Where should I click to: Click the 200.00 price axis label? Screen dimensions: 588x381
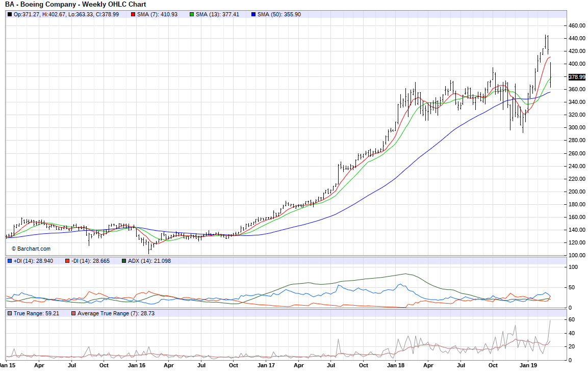click(x=577, y=192)
